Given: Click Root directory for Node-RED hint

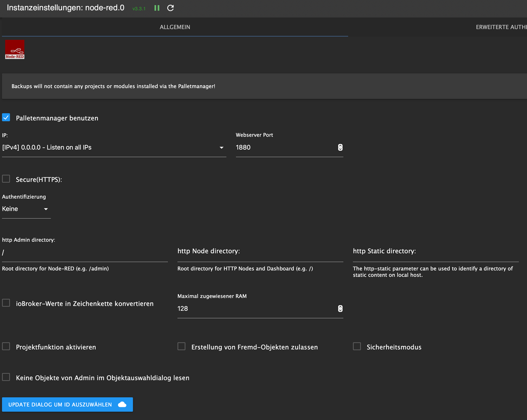Looking at the screenshot, I should click(55, 269).
